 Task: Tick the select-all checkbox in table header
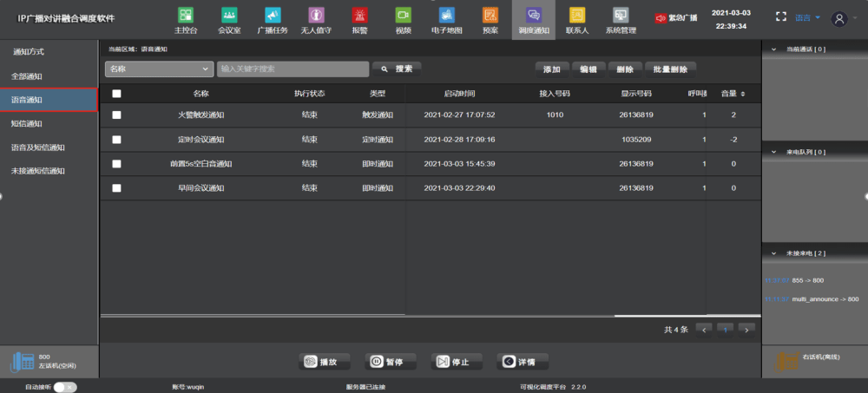(x=116, y=94)
